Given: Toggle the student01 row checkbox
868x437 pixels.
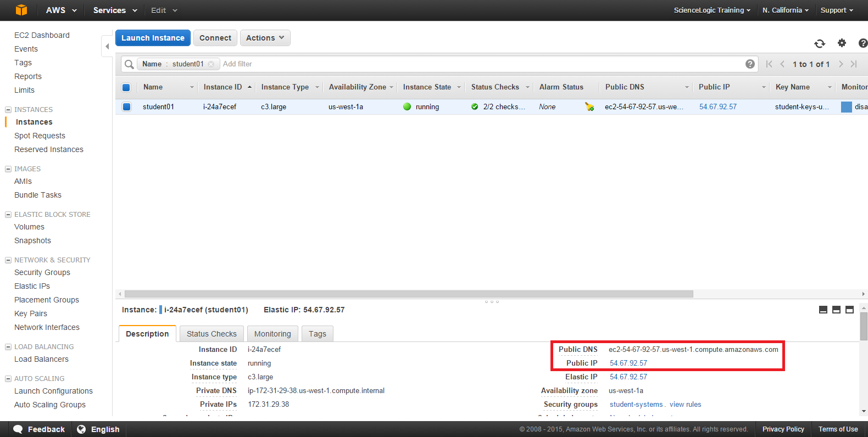Looking at the screenshot, I should click(126, 107).
